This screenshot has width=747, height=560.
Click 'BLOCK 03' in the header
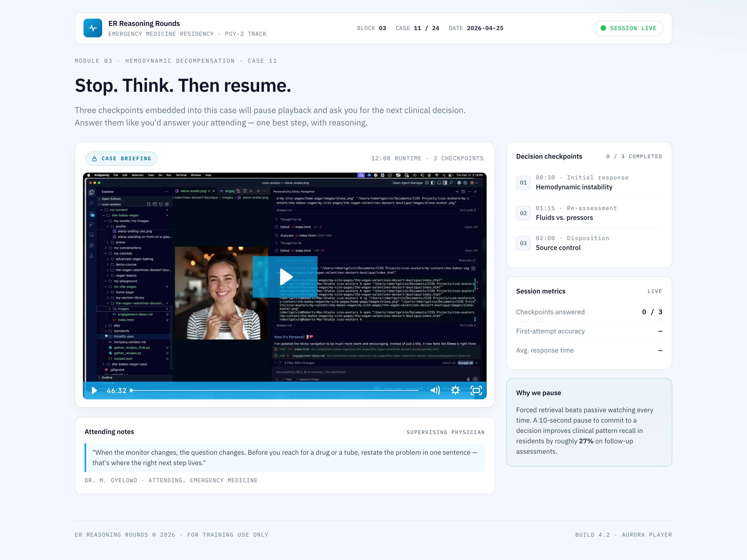pyautogui.click(x=371, y=28)
